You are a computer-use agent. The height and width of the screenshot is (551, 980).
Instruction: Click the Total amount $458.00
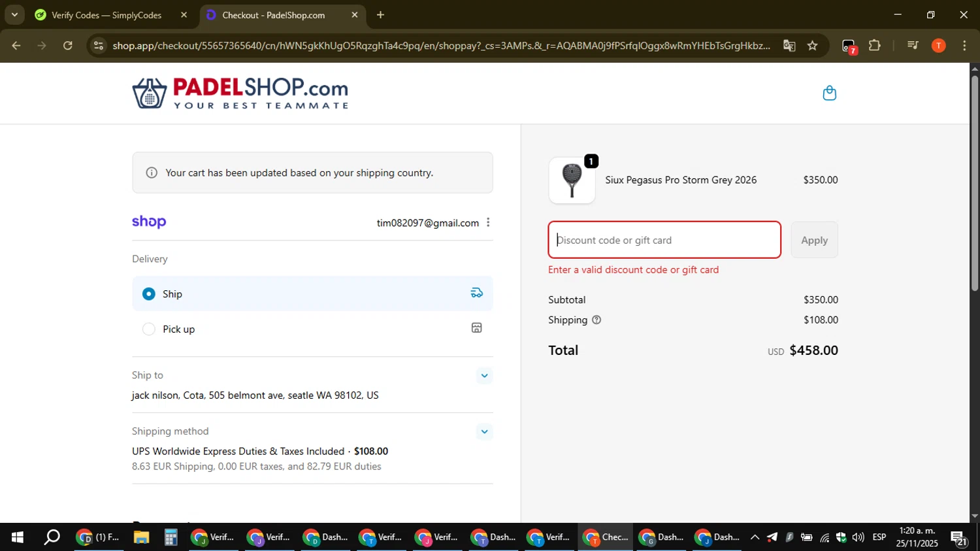pos(813,350)
